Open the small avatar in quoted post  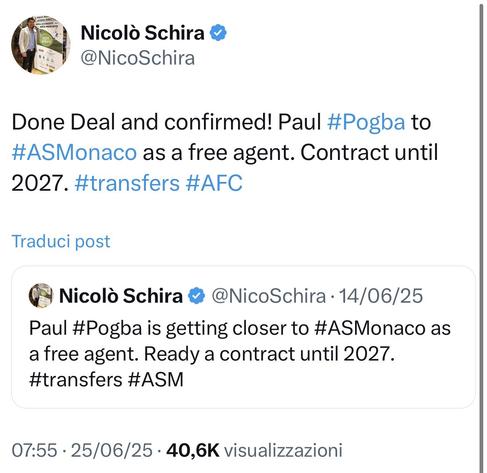41,295
